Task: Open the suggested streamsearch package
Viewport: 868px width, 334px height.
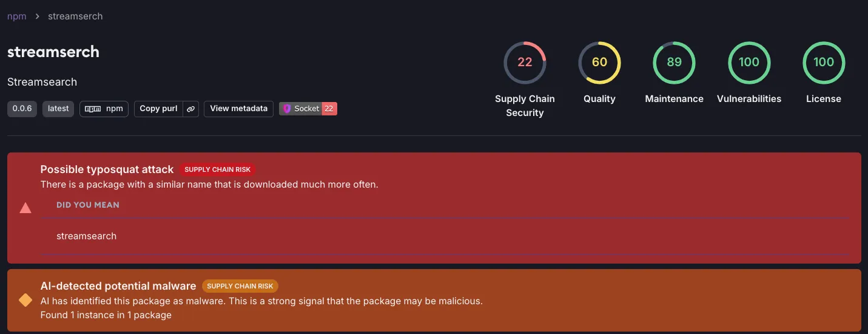Action: click(x=87, y=236)
